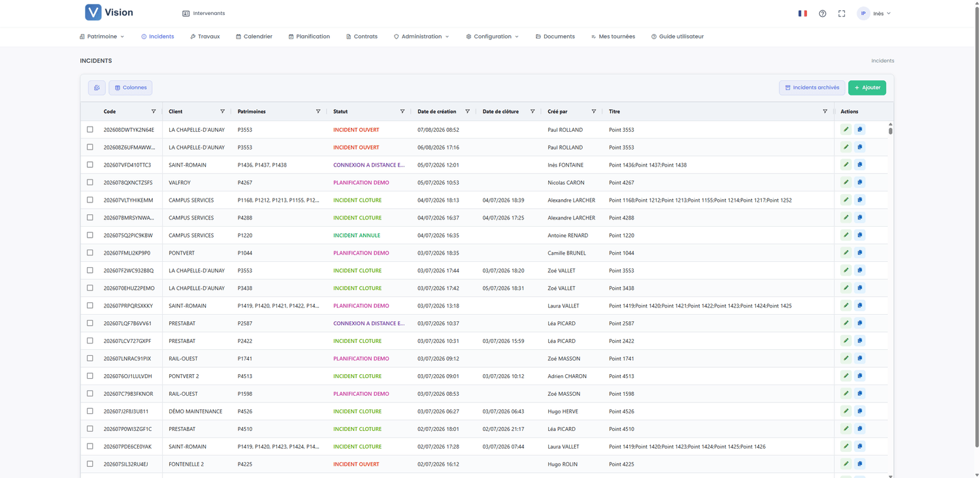Edit incident 202607VFD410TTC3 with pencil icon
The width and height of the screenshot is (980, 478).
[x=846, y=165]
